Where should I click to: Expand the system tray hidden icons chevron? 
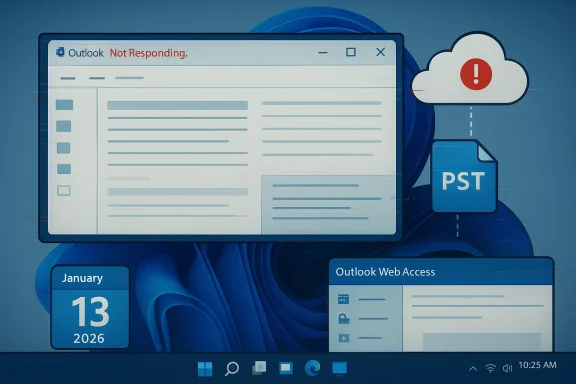[473, 369]
